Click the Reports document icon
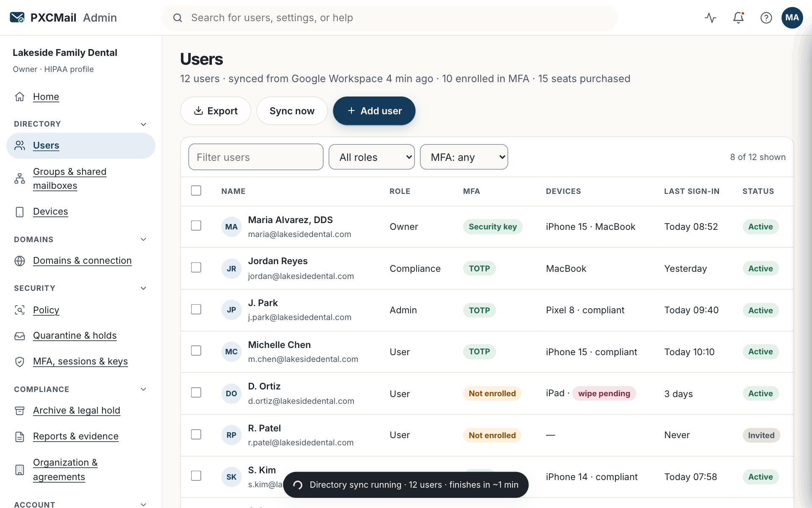The width and height of the screenshot is (812, 508). coord(19,436)
